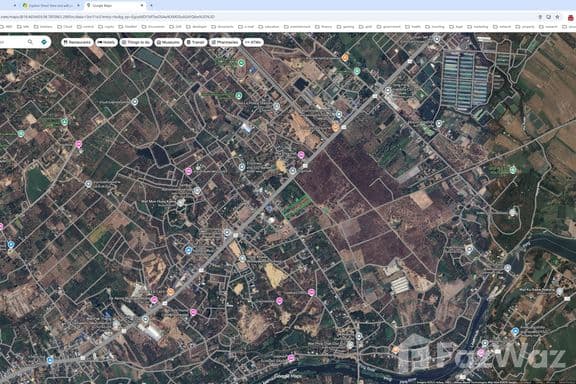
Task: Open the crypto bookmarks folder
Action: (x=107, y=27)
